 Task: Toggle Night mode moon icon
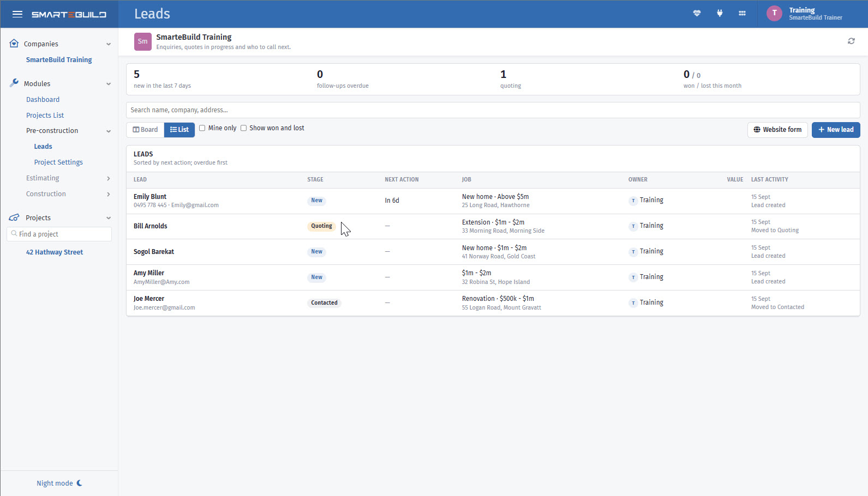[x=80, y=483]
